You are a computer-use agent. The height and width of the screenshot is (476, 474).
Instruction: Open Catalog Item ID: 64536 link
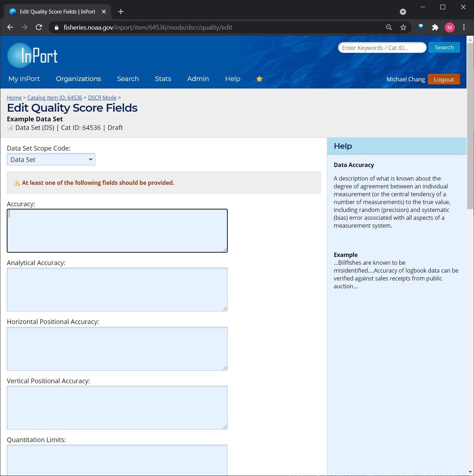point(55,98)
